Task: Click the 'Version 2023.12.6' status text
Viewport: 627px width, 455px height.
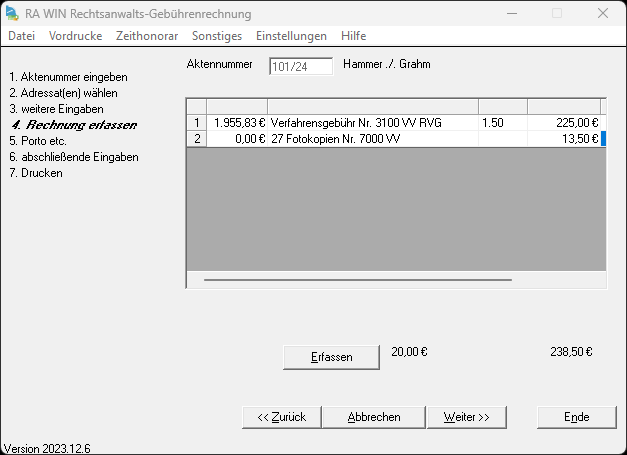Action: coord(47,449)
